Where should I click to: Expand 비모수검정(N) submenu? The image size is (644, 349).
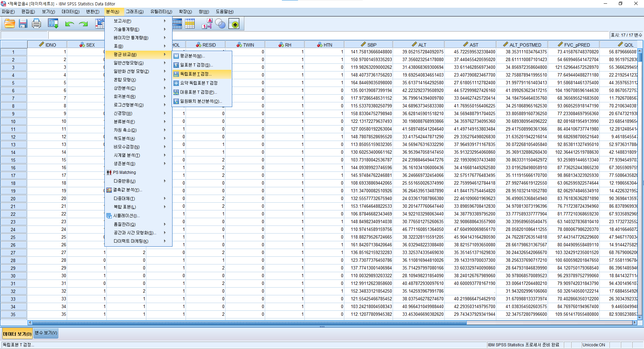pyautogui.click(x=138, y=147)
